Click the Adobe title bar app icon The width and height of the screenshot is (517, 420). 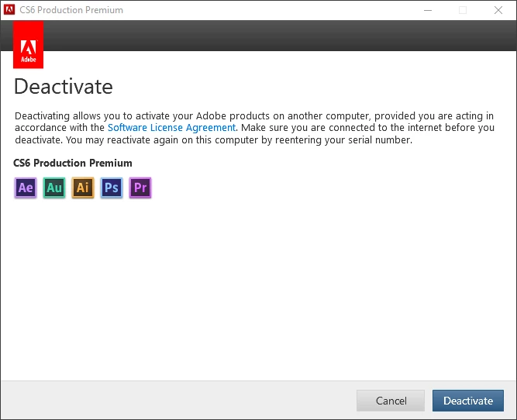[x=9, y=10]
